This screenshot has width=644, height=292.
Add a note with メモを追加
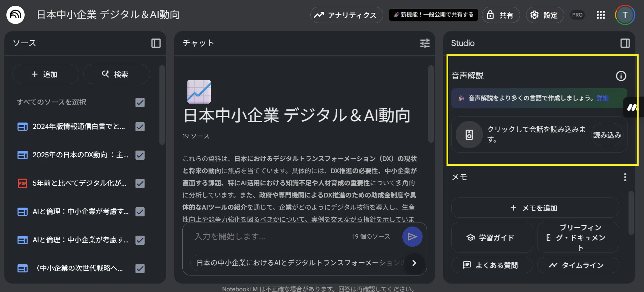coord(535,208)
